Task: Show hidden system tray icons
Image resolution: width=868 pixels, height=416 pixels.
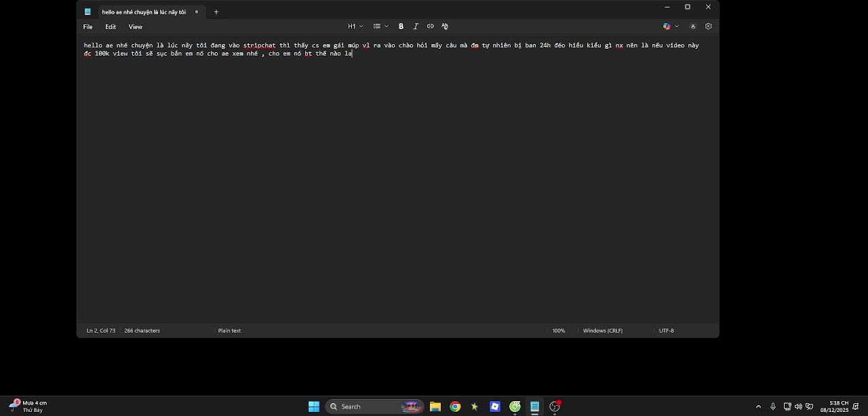Action: [x=758, y=407]
